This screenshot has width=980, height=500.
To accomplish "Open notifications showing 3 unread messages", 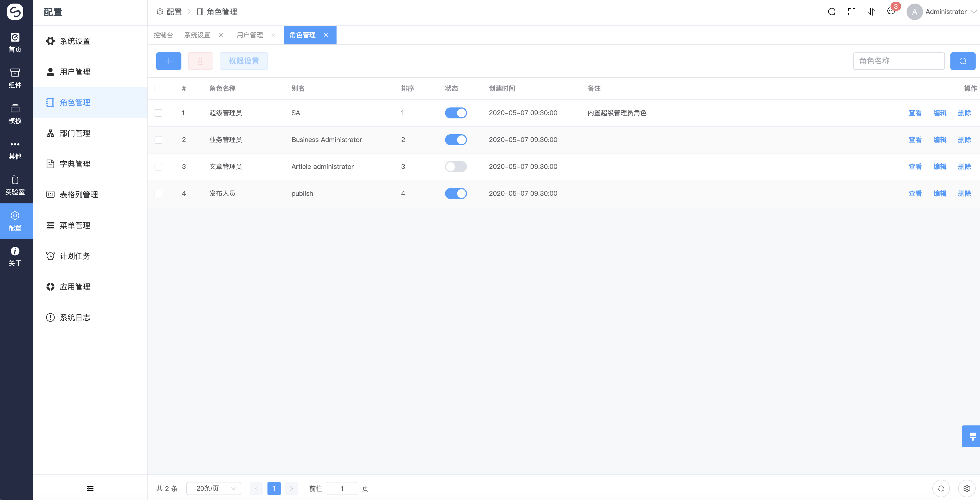I will coord(891,12).
